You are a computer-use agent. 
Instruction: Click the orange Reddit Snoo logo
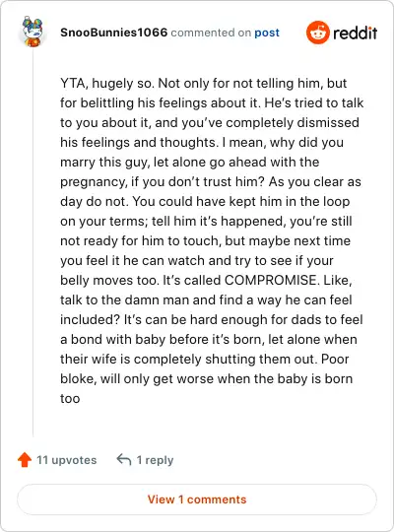click(x=317, y=33)
